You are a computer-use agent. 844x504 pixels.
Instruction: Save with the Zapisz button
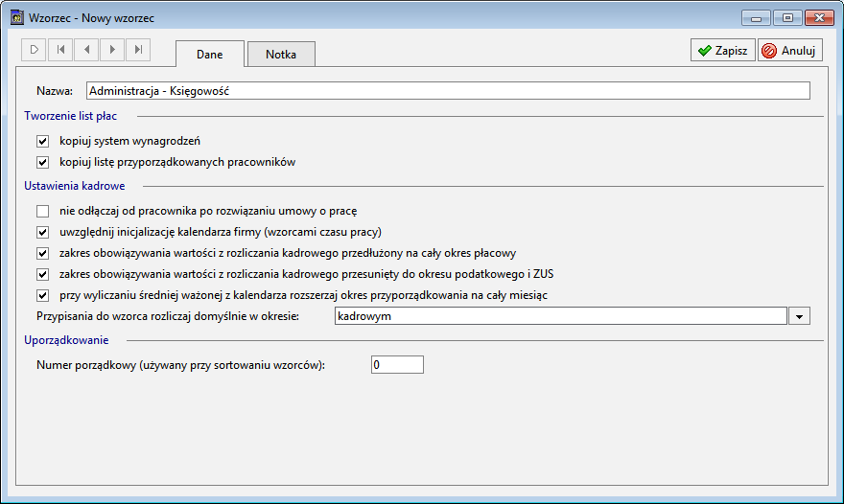(x=723, y=51)
